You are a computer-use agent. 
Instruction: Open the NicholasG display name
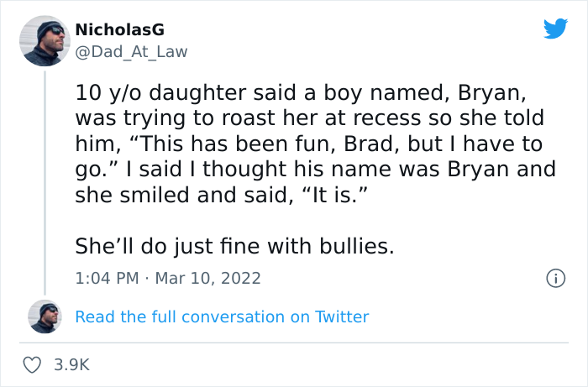point(119,29)
